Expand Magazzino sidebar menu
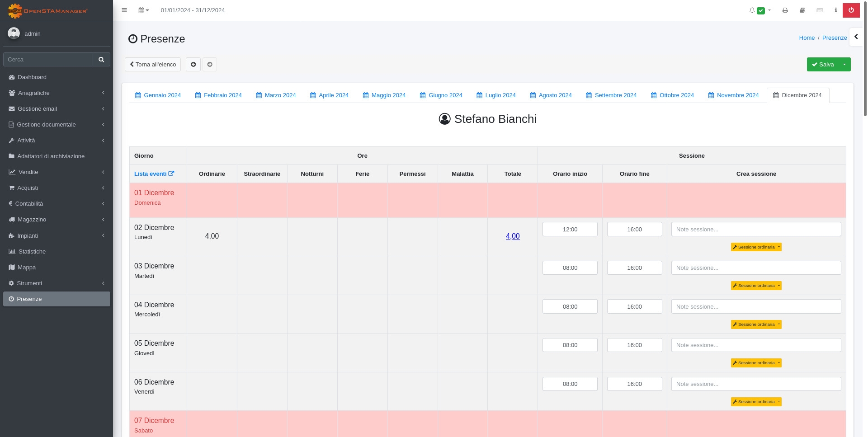Screen dimensions: 868x437 tap(57, 219)
